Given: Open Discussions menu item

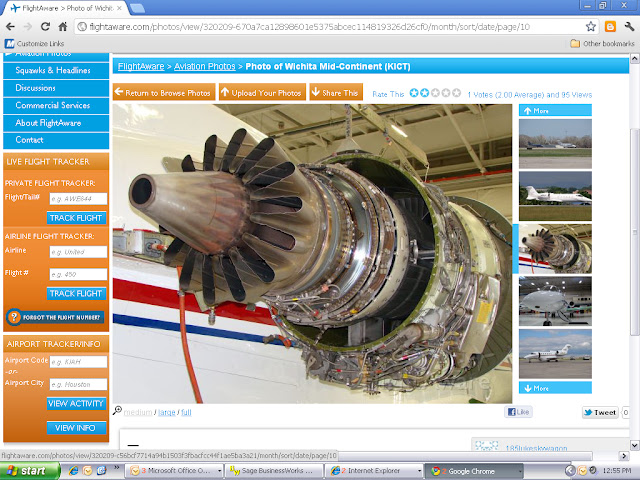Looking at the screenshot, I should click(56, 88).
